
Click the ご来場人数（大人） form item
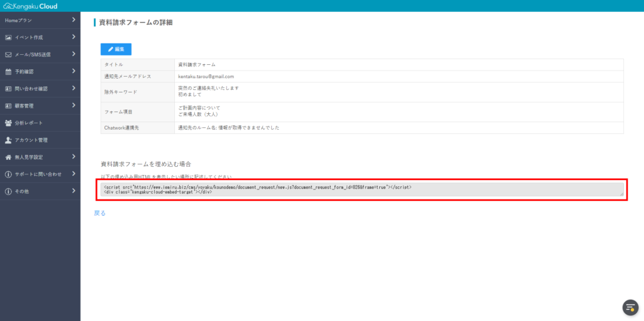[x=198, y=115]
